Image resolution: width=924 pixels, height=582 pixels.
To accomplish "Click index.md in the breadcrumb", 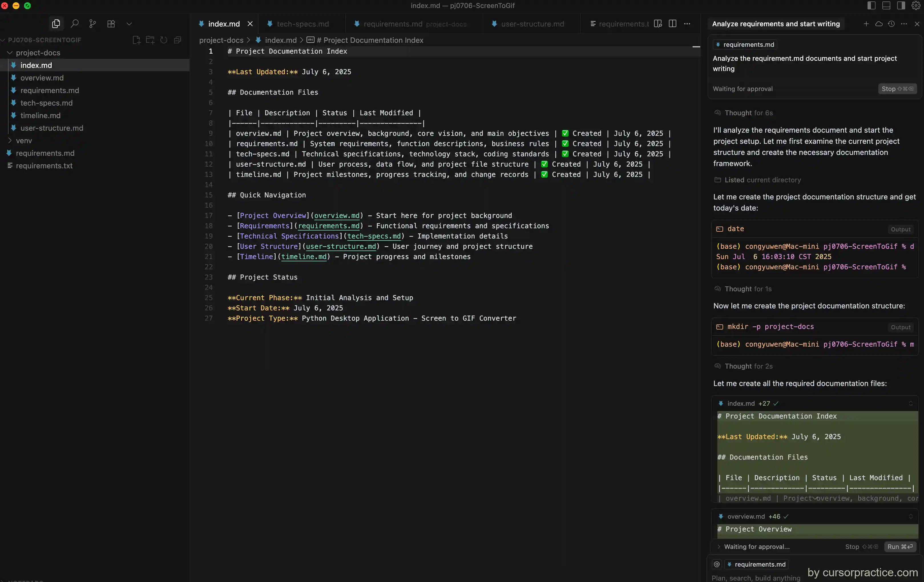I will [x=280, y=40].
